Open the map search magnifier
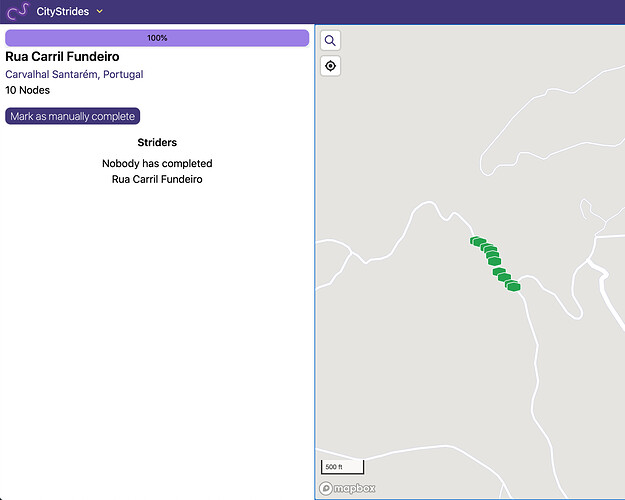 330,41
